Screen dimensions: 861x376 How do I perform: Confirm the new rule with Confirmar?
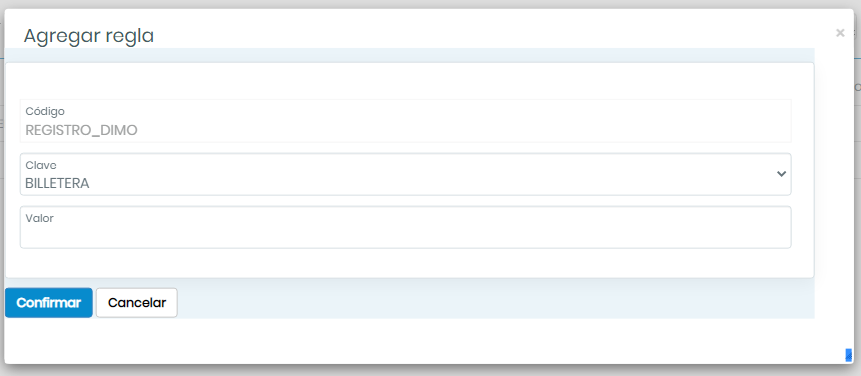click(49, 302)
